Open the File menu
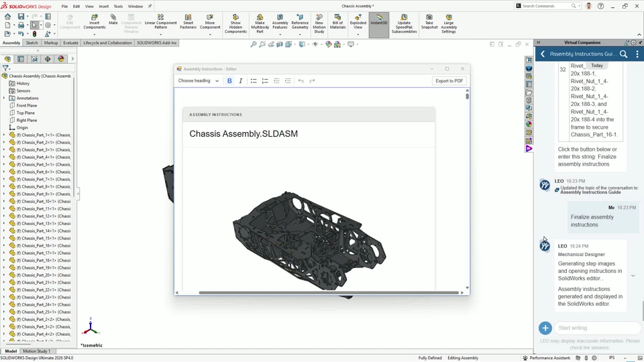 pyautogui.click(x=64, y=6)
